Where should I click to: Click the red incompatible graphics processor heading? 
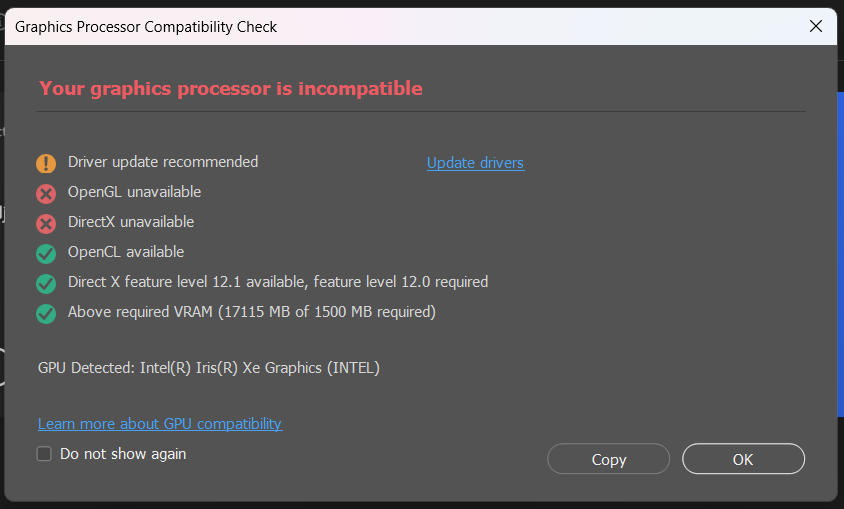coord(231,88)
